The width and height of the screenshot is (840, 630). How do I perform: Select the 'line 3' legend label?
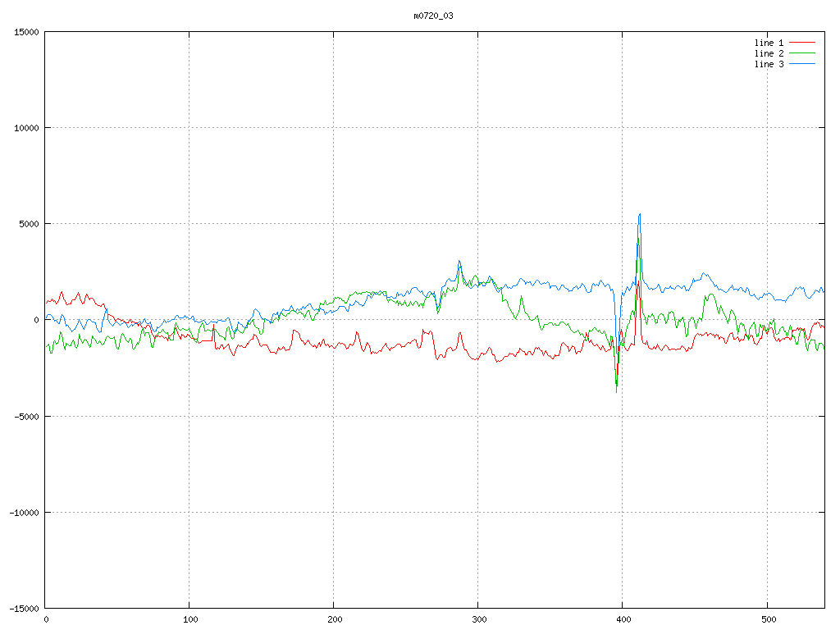[769, 64]
